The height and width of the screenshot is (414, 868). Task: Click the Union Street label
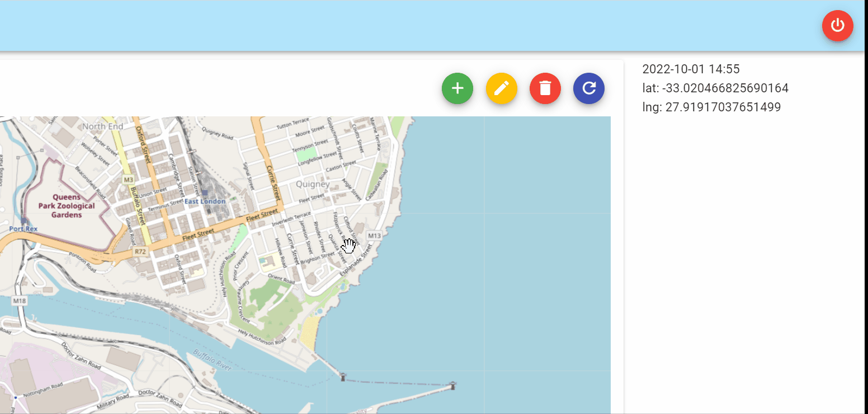pos(154,194)
